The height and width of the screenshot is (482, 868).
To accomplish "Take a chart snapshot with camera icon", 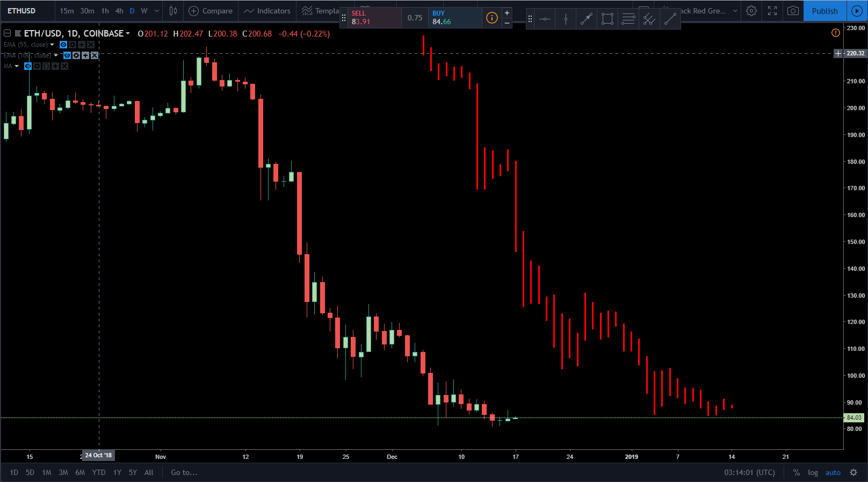I will pyautogui.click(x=793, y=11).
